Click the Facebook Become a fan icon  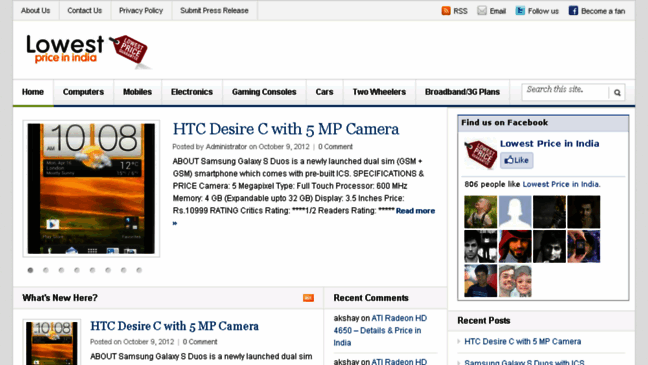coord(573,11)
